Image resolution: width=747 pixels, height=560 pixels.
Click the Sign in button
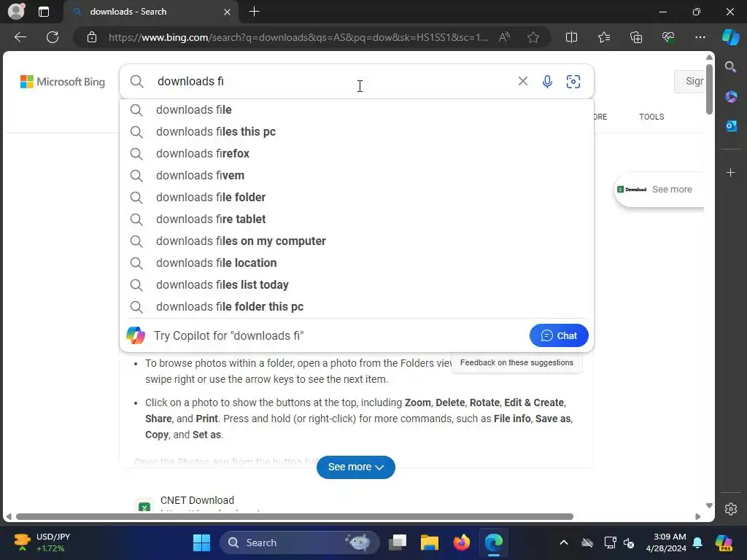pyautogui.click(x=689, y=82)
